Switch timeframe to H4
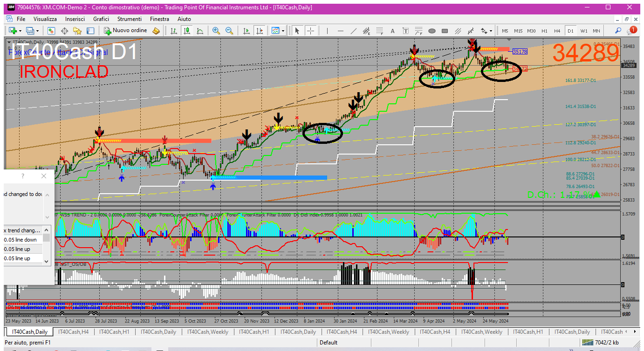 [557, 31]
